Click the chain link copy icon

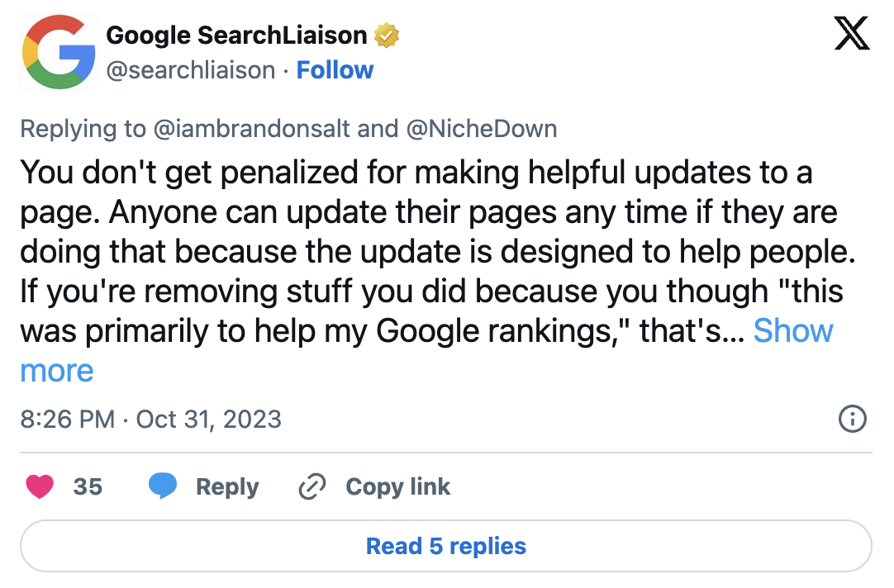coord(312,486)
